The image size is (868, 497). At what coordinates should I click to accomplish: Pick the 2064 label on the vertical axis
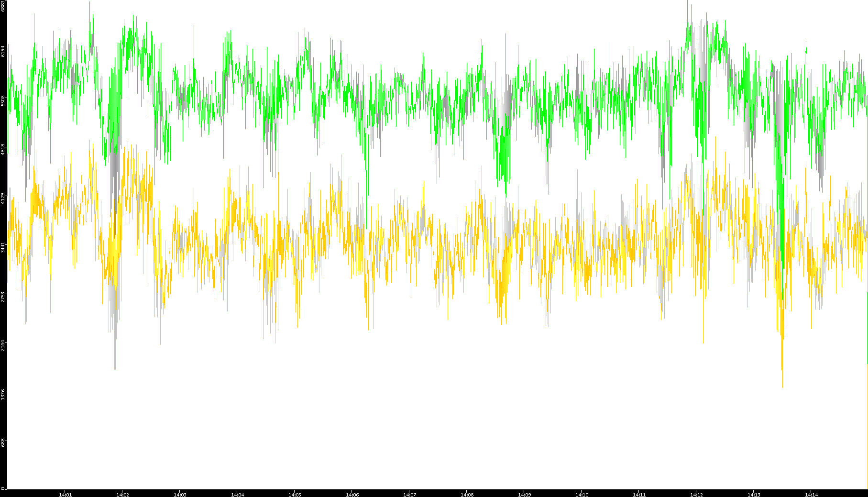(3, 345)
